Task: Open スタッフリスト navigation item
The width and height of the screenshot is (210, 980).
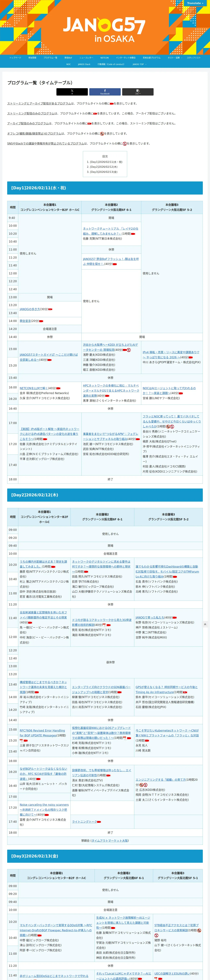Action: [194, 58]
